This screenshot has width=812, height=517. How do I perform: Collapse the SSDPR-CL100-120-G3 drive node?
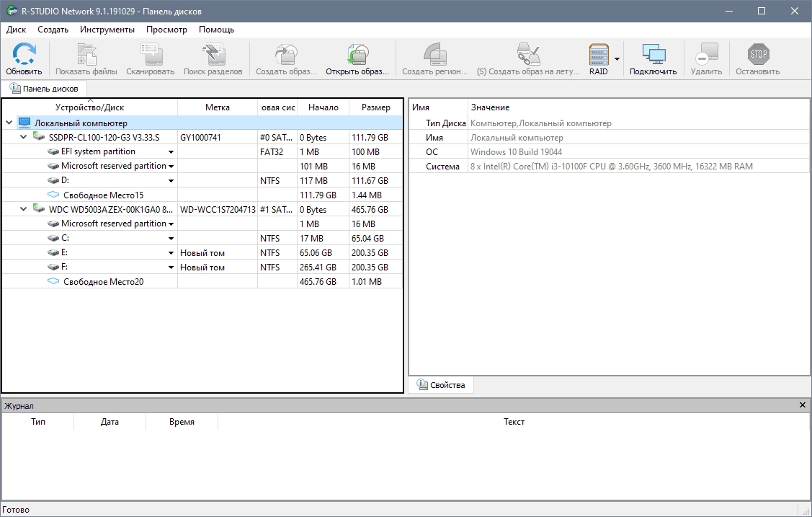tap(23, 137)
